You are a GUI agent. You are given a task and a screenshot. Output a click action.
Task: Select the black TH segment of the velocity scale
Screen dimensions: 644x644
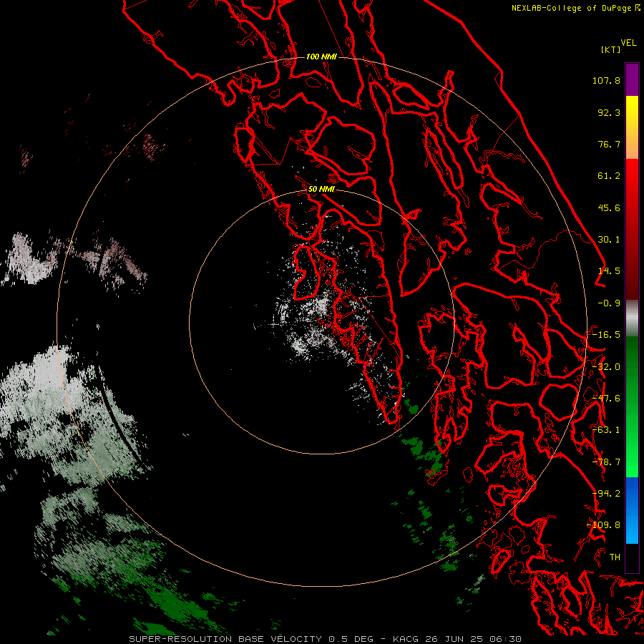pyautogui.click(x=632, y=557)
